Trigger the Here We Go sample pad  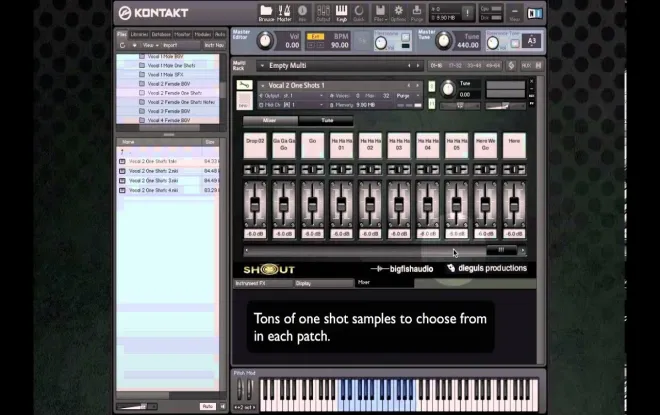tap(485, 145)
